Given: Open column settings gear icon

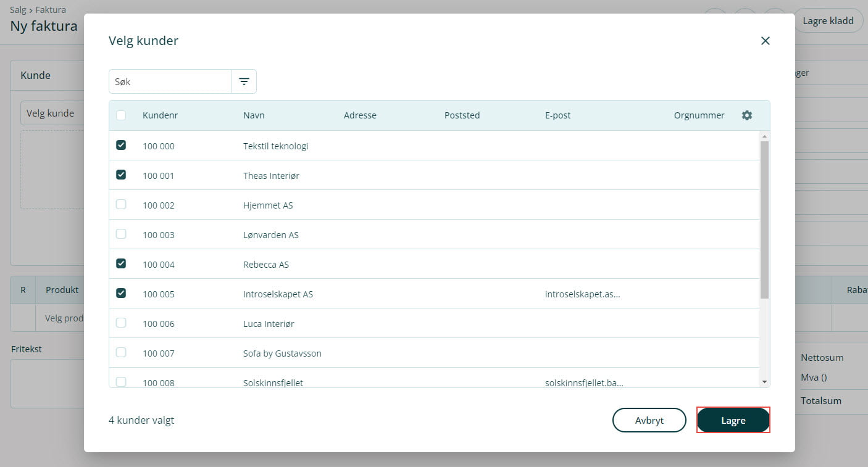Looking at the screenshot, I should (x=746, y=115).
